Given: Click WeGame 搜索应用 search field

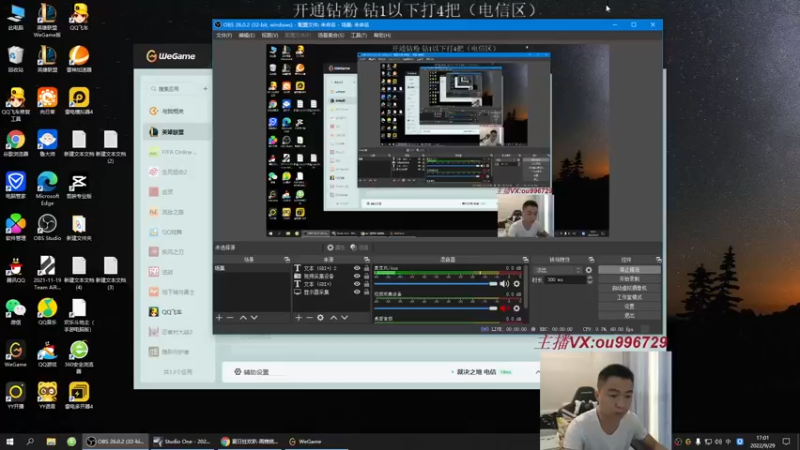Looking at the screenshot, I should (x=173, y=89).
